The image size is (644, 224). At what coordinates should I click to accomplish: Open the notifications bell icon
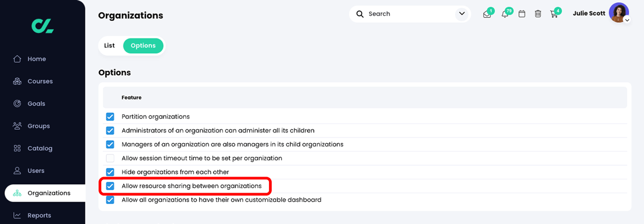[x=505, y=15]
